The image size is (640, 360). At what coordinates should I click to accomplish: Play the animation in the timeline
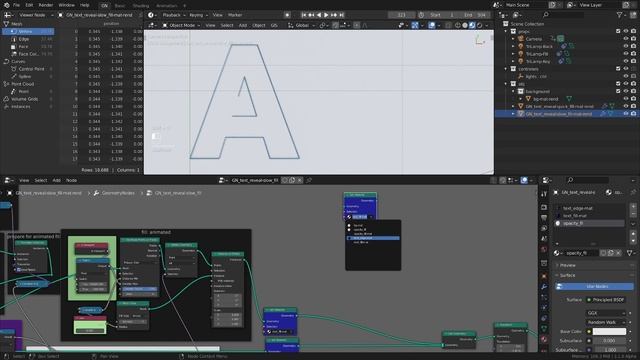tap(327, 15)
